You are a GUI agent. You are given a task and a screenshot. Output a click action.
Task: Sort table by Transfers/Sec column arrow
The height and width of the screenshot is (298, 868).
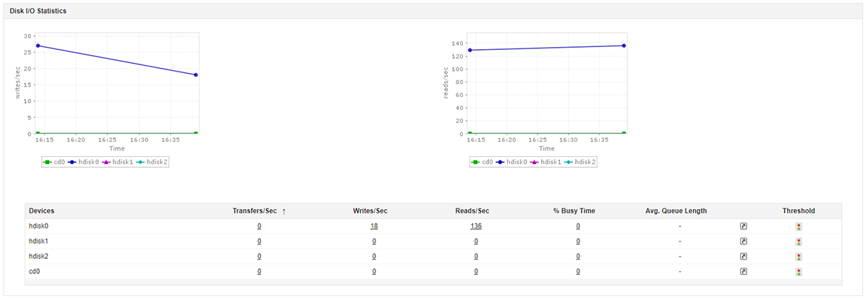[284, 211]
